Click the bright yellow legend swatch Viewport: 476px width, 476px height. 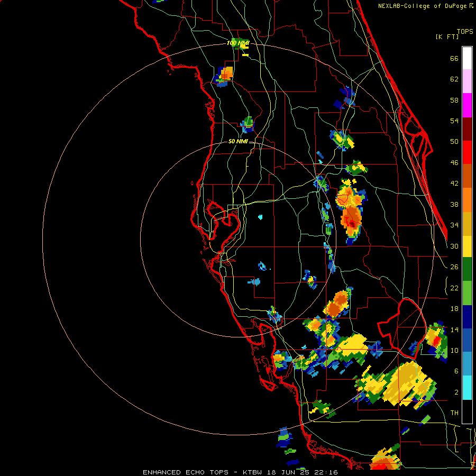(467, 246)
